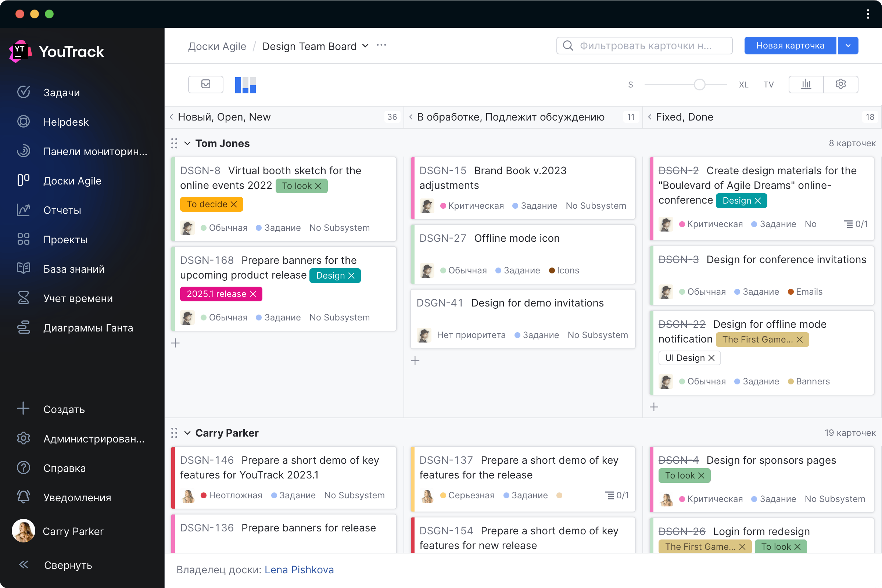Click the Agile Boards icon in sidebar
This screenshot has width=882, height=588.
(x=24, y=181)
